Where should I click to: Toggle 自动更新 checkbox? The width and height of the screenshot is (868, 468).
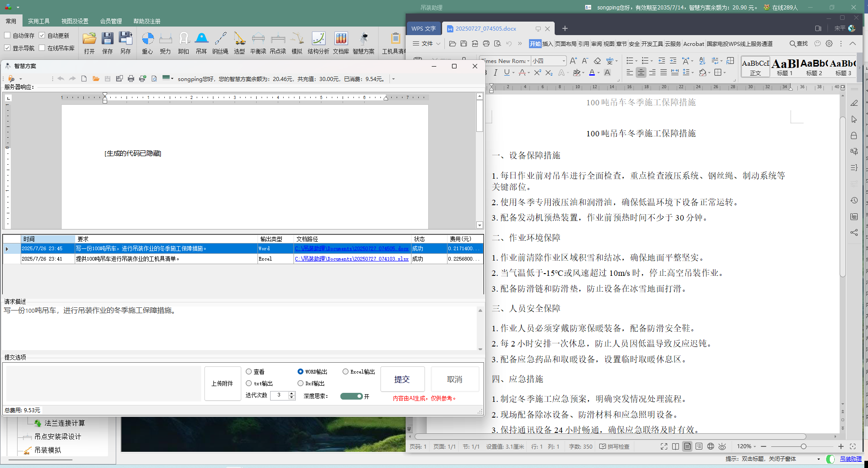tap(42, 35)
